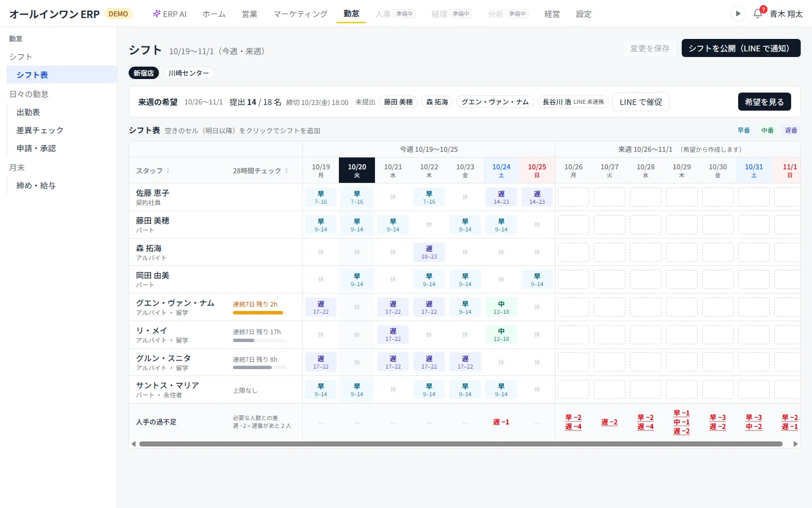Open 営業 menu

point(250,14)
